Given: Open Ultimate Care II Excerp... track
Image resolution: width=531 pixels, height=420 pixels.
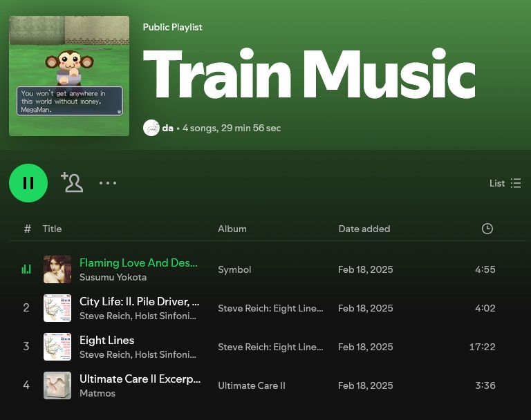Looking at the screenshot, I should tap(140, 379).
